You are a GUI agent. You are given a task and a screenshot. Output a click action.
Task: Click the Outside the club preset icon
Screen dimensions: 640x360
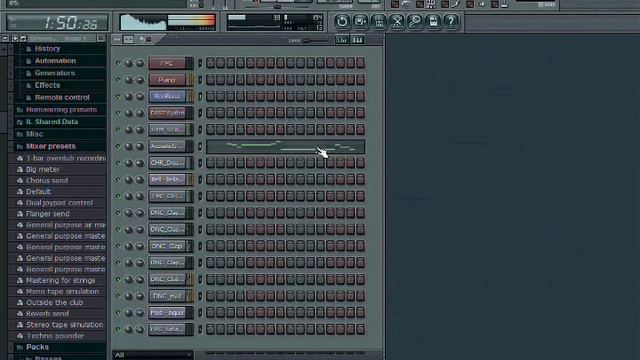coord(20,303)
